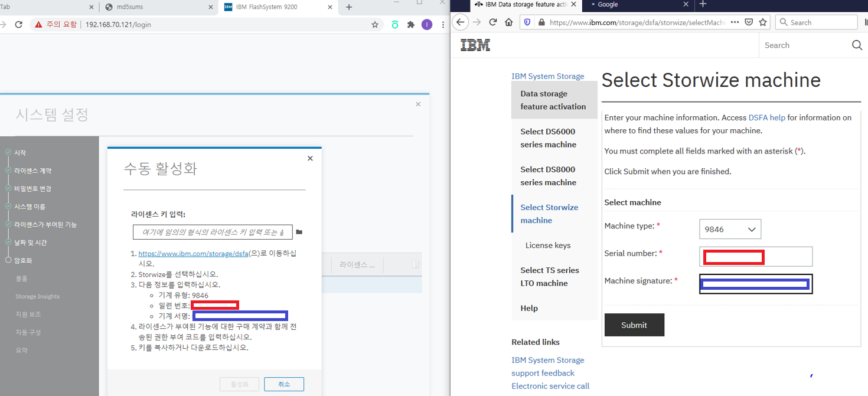This screenshot has width=868, height=396.
Task: Switch to the IBM FlashSystem 9200 tab
Action: click(x=278, y=7)
